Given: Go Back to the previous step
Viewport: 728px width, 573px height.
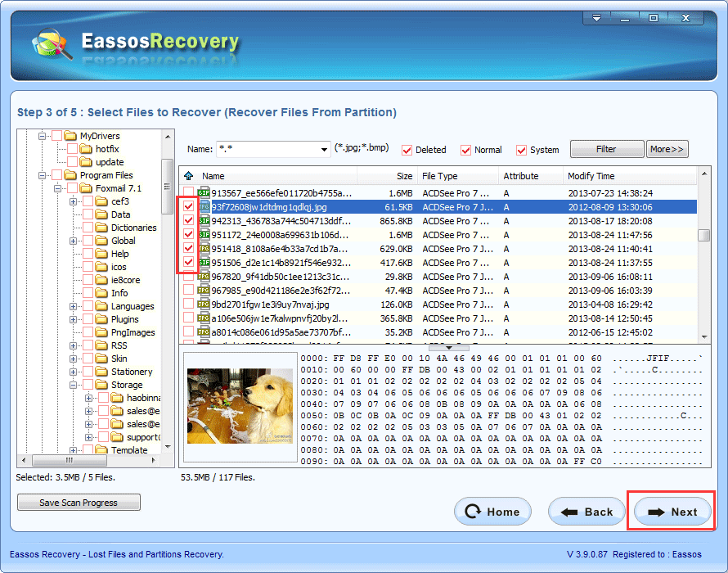Looking at the screenshot, I should (586, 512).
